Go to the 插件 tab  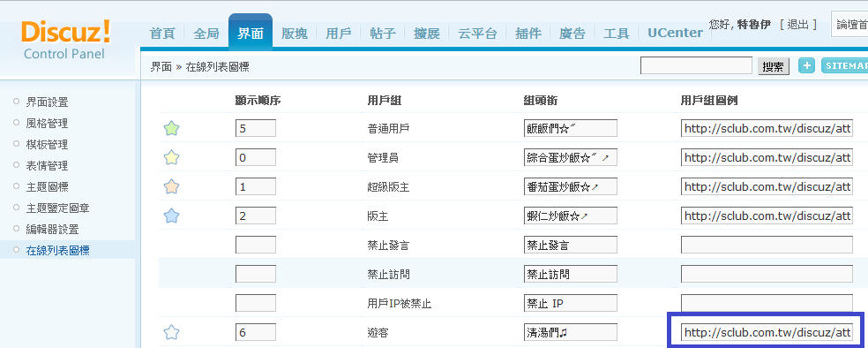click(x=528, y=34)
